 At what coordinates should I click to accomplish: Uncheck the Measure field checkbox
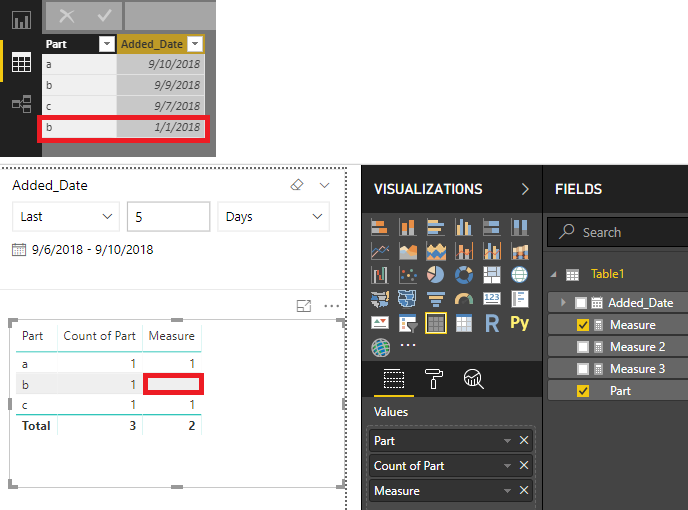[583, 325]
